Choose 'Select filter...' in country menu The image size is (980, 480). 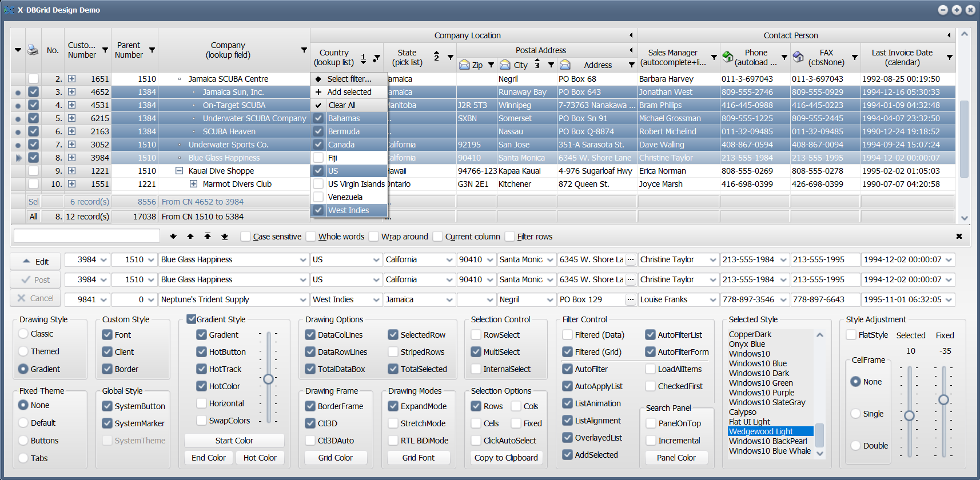tap(349, 79)
